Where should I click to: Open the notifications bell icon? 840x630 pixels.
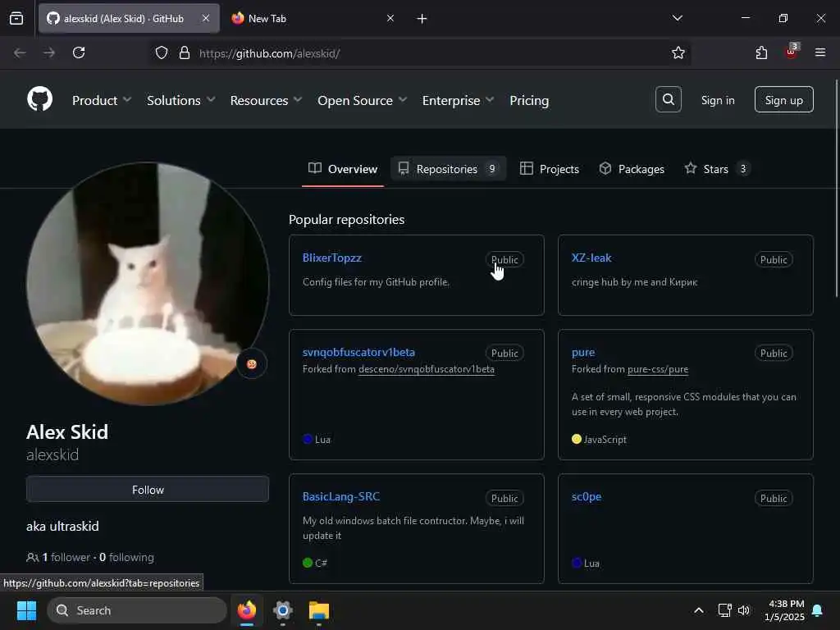(x=818, y=610)
